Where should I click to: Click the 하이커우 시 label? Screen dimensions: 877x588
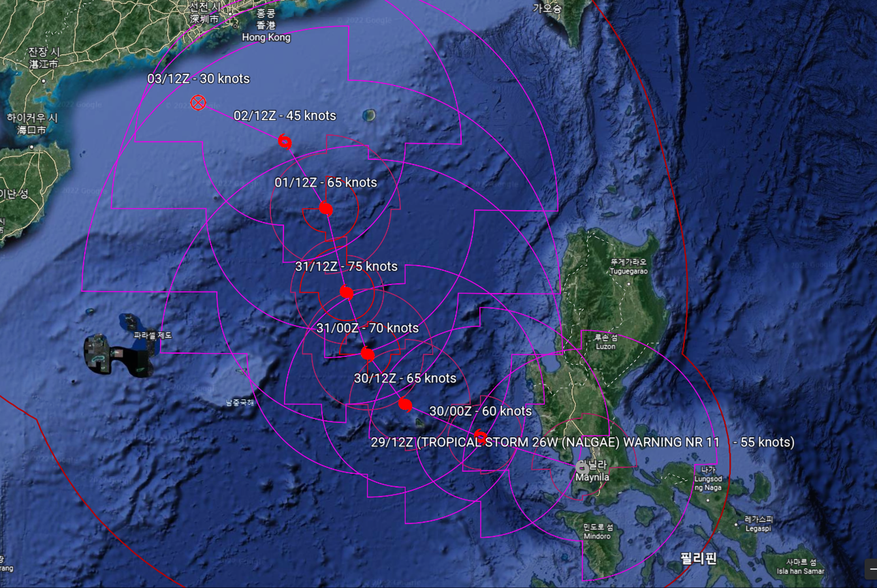33,118
